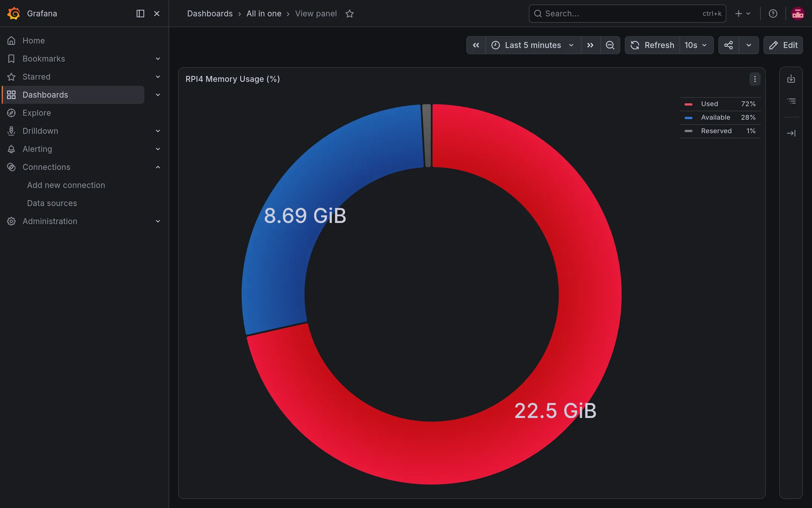
Task: Open the help question mark icon
Action: (773, 14)
